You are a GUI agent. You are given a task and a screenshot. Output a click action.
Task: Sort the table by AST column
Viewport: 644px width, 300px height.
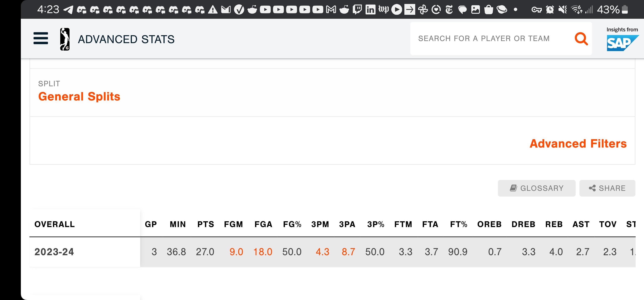pos(581,224)
